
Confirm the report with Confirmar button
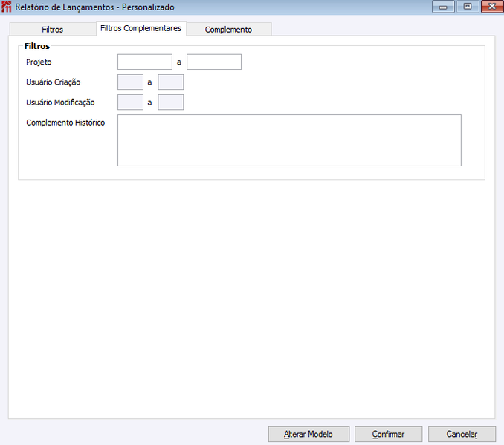pos(389,434)
